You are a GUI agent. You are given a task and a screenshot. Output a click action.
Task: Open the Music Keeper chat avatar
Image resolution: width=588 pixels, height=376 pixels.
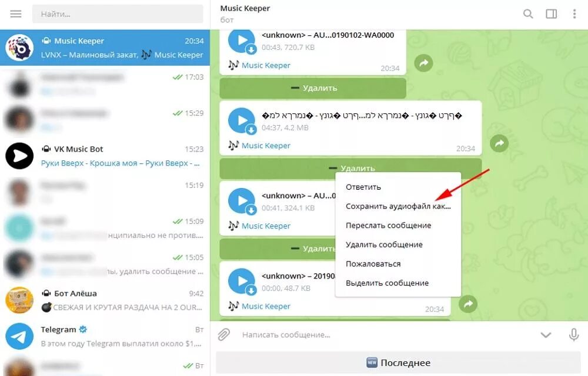coord(19,48)
